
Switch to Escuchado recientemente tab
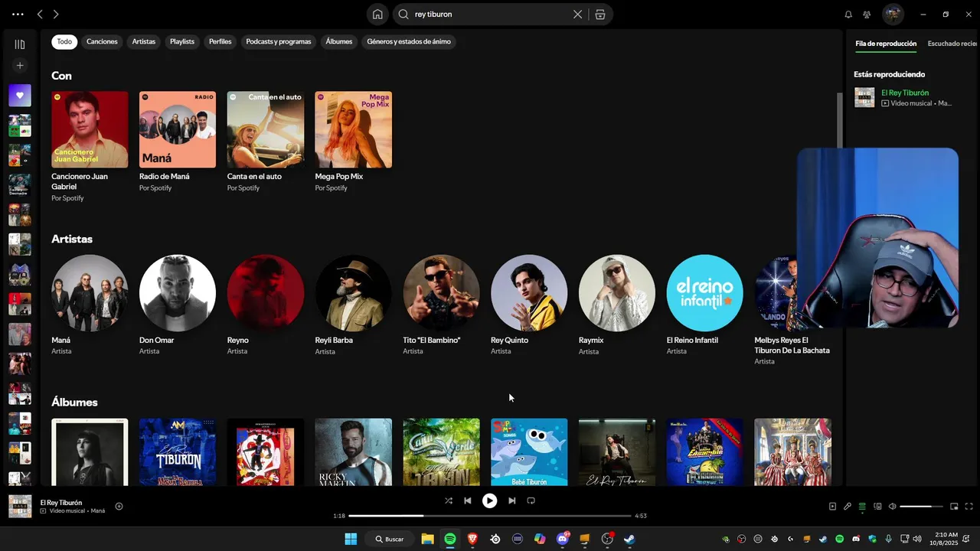pos(953,44)
